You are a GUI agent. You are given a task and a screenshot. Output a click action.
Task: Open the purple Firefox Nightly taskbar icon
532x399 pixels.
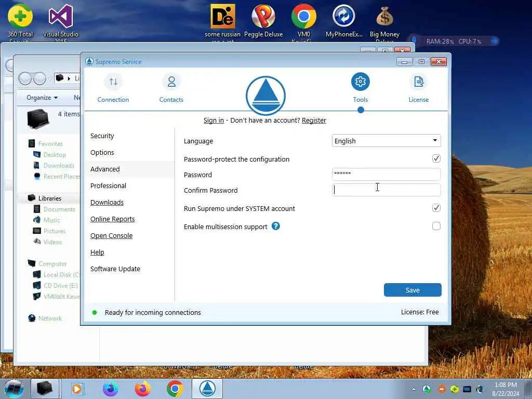(x=111, y=389)
